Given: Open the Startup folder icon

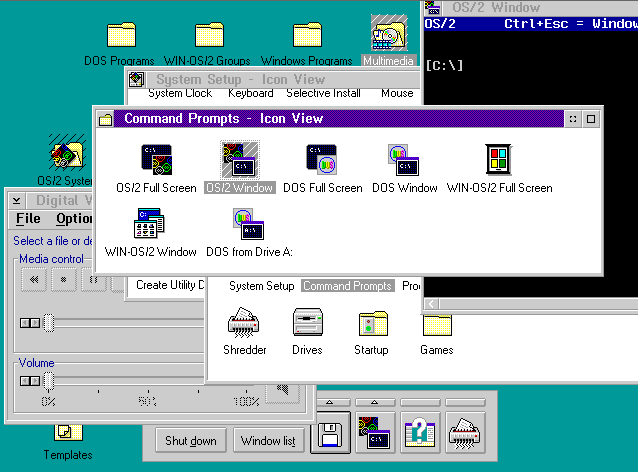Looking at the screenshot, I should pyautogui.click(x=371, y=324).
